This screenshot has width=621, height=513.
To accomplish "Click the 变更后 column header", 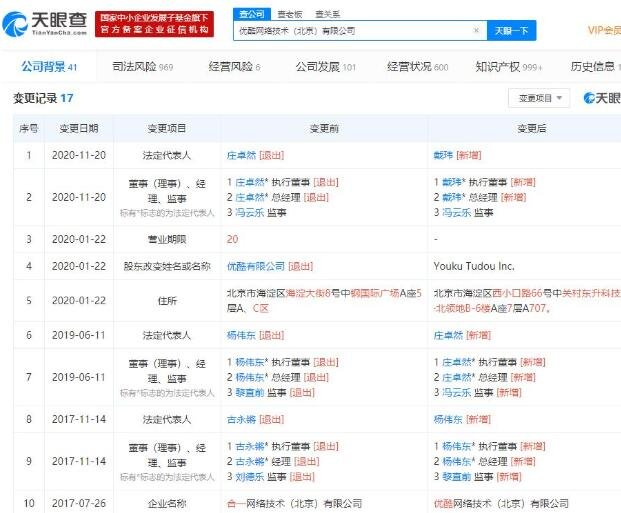I will click(x=532, y=128).
